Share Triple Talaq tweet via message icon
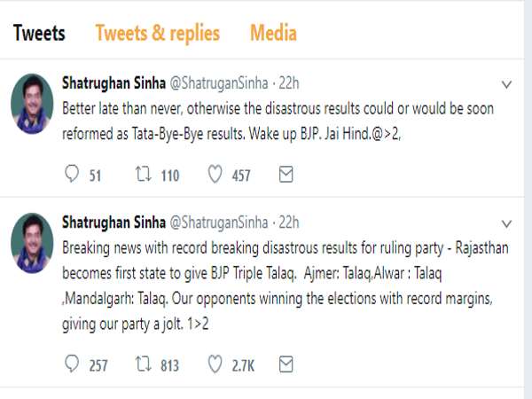Screen dimensions: 532x399 (x=286, y=364)
